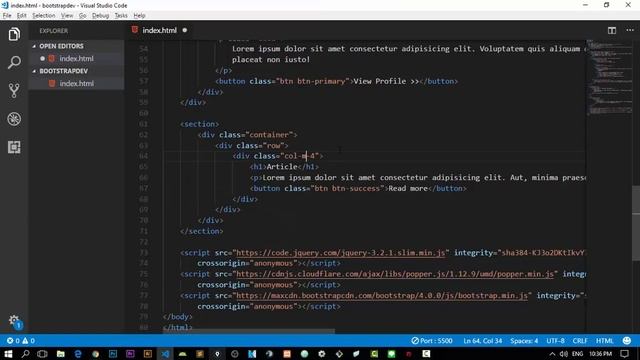Change indentation via Spaces: 4
The height and width of the screenshot is (360, 640).
point(524,341)
